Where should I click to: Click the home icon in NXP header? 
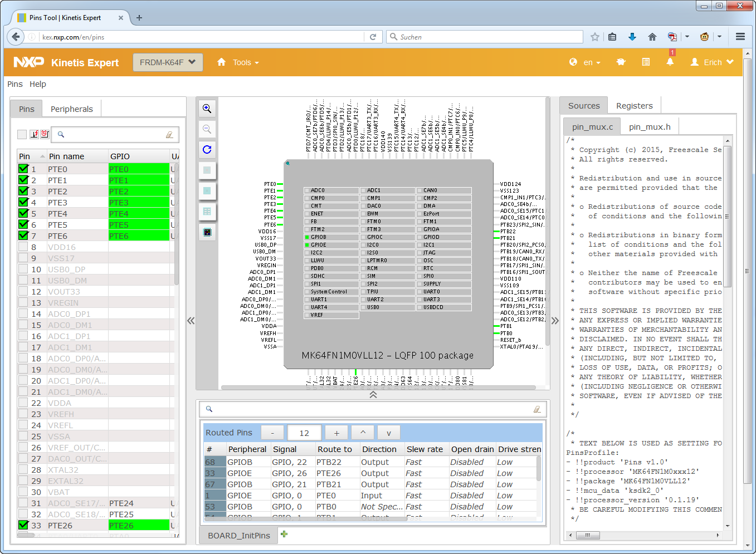221,62
